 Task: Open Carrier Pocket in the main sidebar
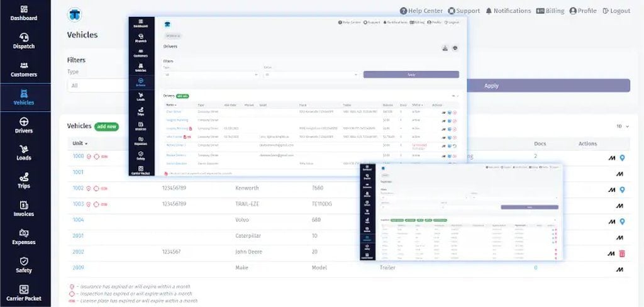24,293
